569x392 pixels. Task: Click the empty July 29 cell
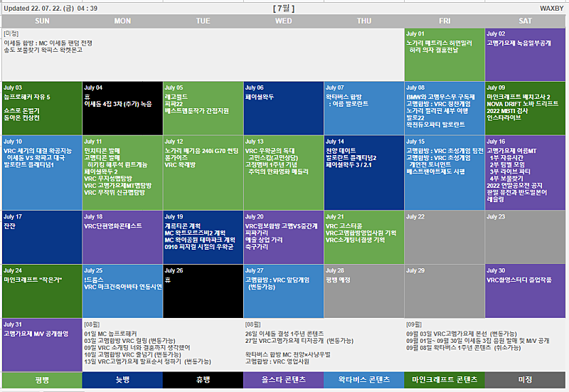[445, 291]
